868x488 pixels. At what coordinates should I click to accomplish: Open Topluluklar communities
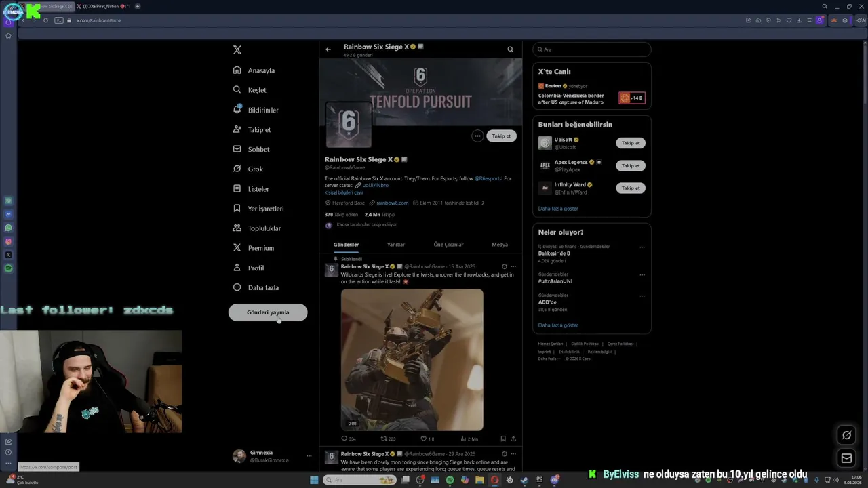pyautogui.click(x=256, y=228)
